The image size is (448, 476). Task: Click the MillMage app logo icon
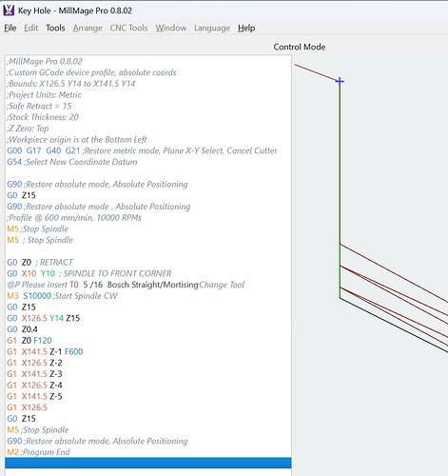(x=9, y=10)
